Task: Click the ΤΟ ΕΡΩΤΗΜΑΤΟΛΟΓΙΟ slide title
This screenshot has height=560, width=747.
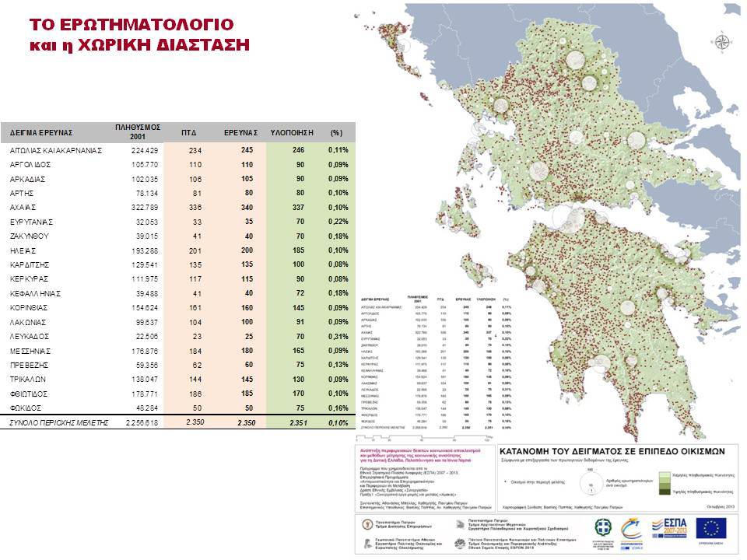Action: [132, 25]
